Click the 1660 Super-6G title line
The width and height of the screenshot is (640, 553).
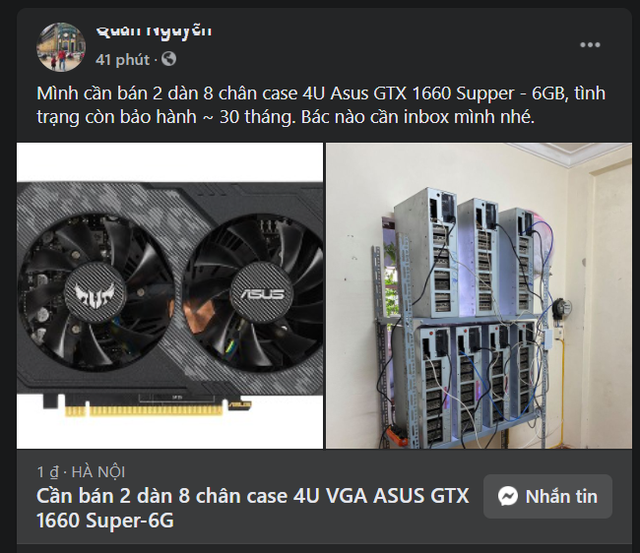point(105,520)
